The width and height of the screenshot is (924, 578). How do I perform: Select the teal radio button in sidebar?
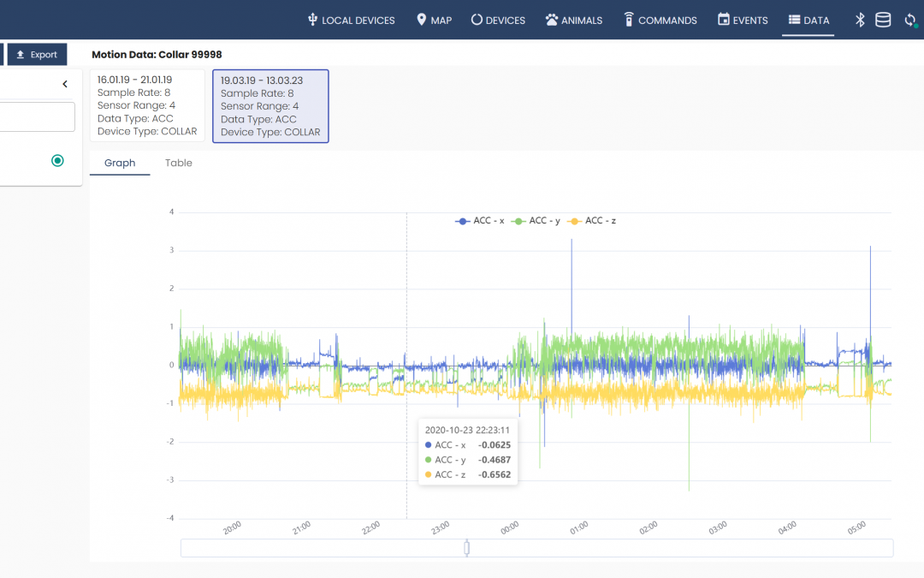[x=57, y=160]
